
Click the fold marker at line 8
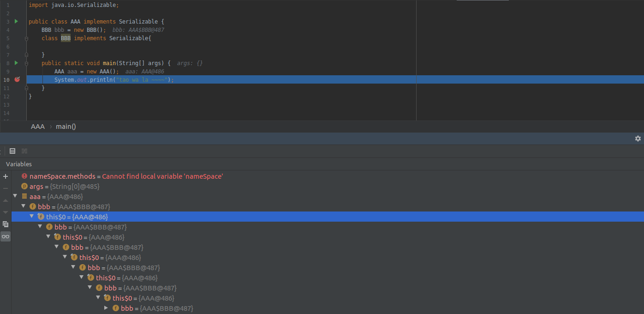(26, 63)
